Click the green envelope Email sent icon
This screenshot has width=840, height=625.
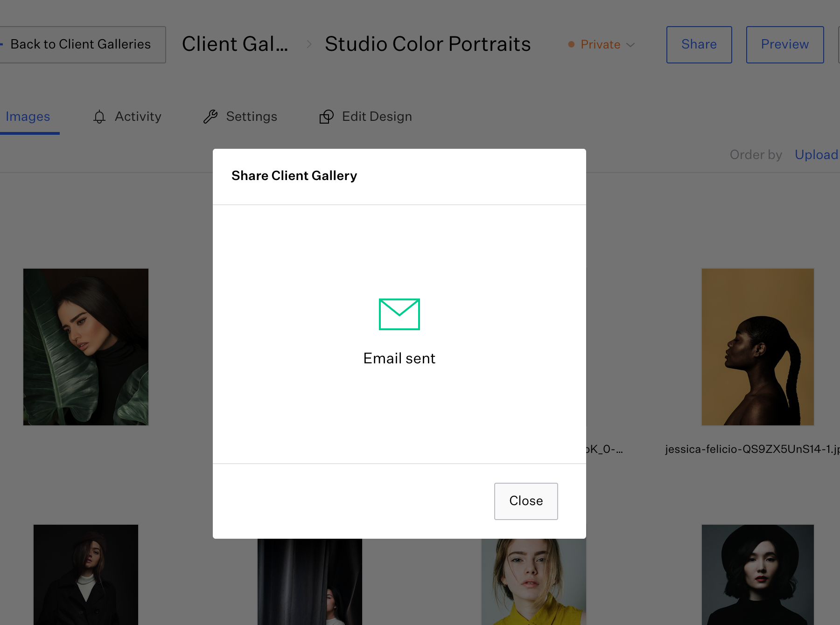pyautogui.click(x=399, y=314)
